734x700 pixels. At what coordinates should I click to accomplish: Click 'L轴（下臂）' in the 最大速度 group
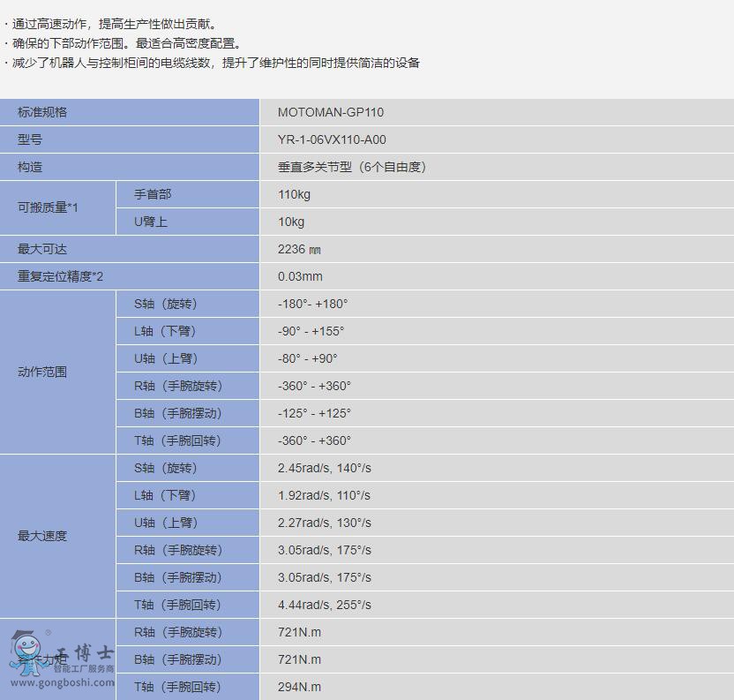tap(165, 495)
